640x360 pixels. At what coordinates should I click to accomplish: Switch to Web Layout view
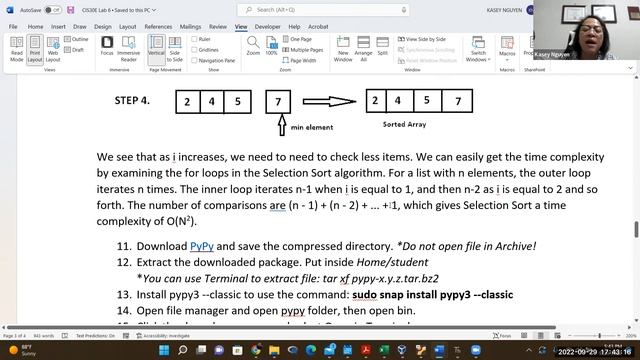[x=53, y=49]
